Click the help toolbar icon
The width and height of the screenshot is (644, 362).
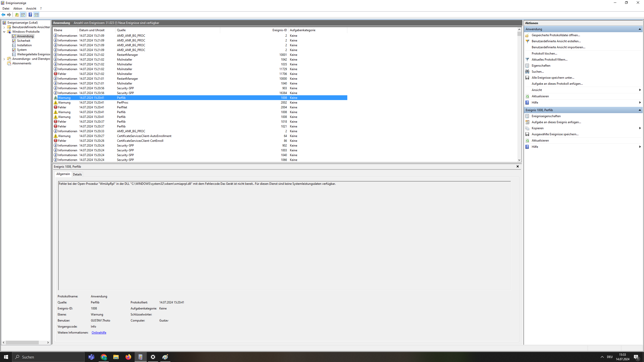click(30, 15)
